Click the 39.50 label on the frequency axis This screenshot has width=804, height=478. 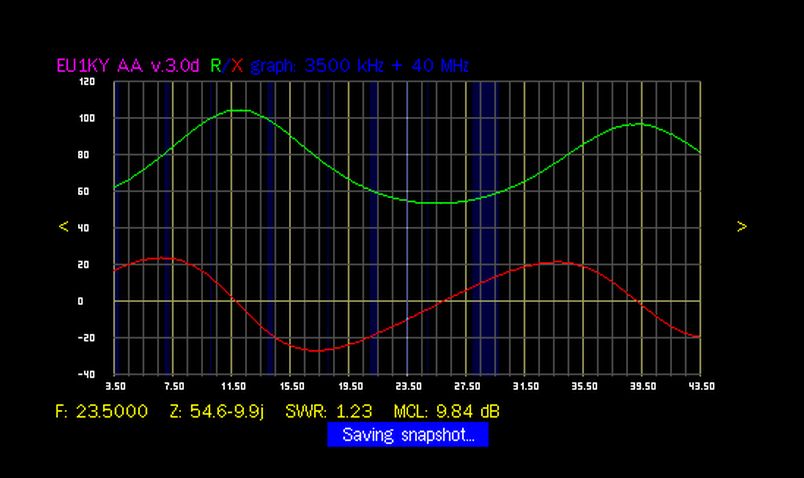point(642,385)
